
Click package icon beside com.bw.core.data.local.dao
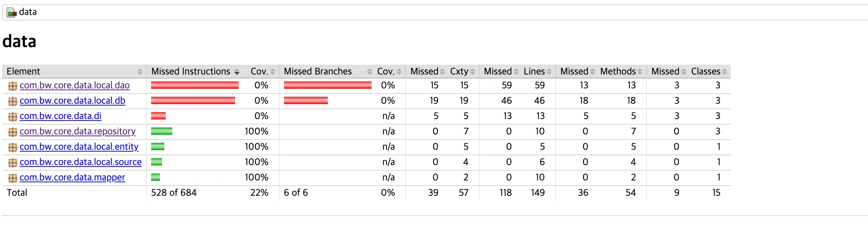click(13, 86)
